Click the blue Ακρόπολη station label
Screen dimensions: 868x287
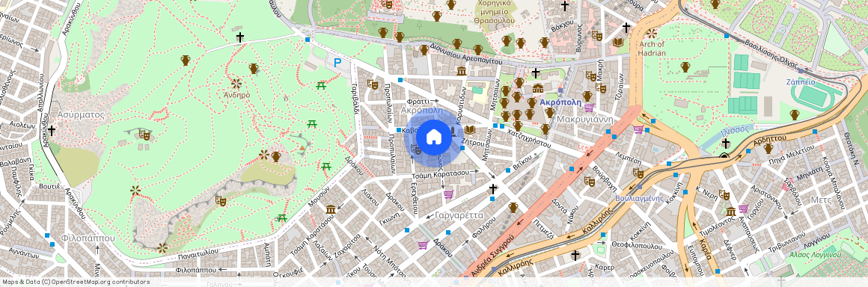coord(560,103)
